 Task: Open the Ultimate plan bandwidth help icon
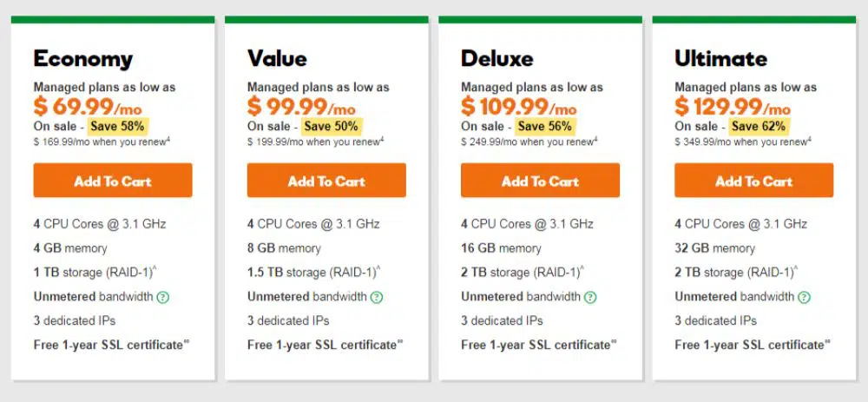coord(804,297)
